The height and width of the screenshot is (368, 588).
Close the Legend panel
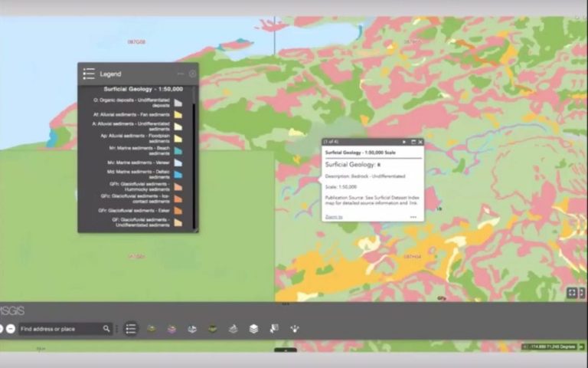192,74
